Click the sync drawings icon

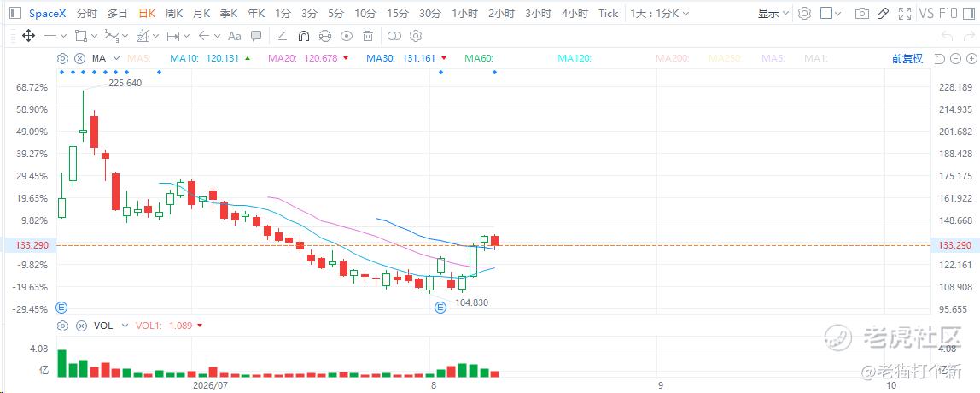pos(325,36)
